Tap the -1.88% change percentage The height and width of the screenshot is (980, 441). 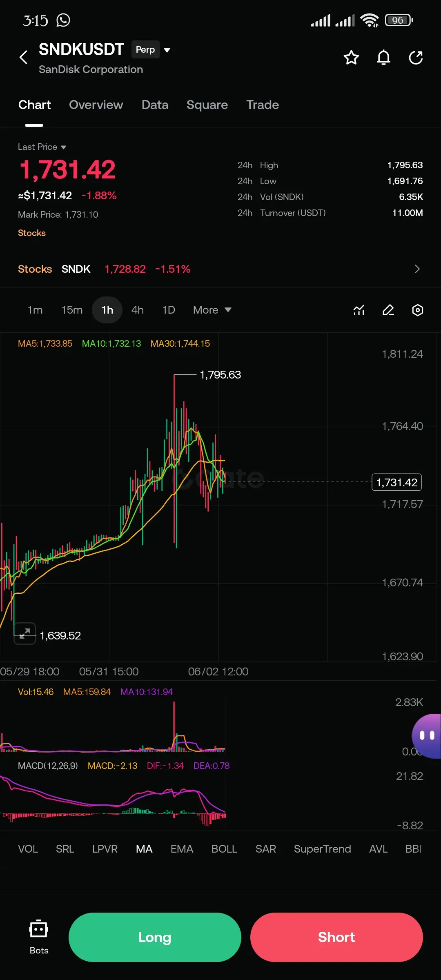pos(99,196)
